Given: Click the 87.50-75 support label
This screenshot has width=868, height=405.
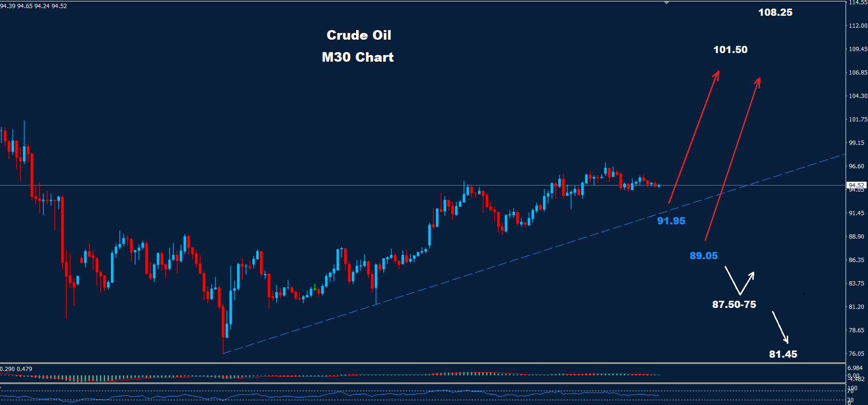Looking at the screenshot, I should (x=734, y=305).
